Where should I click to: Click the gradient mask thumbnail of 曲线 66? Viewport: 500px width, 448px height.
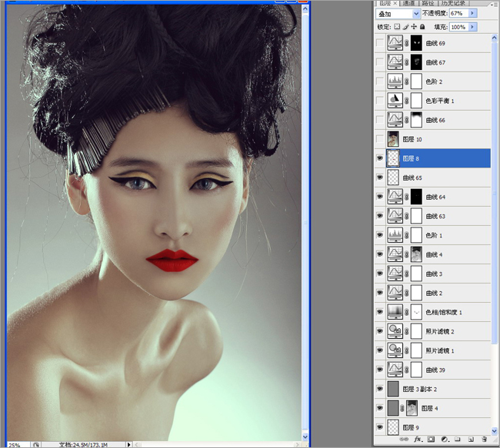coord(416,120)
